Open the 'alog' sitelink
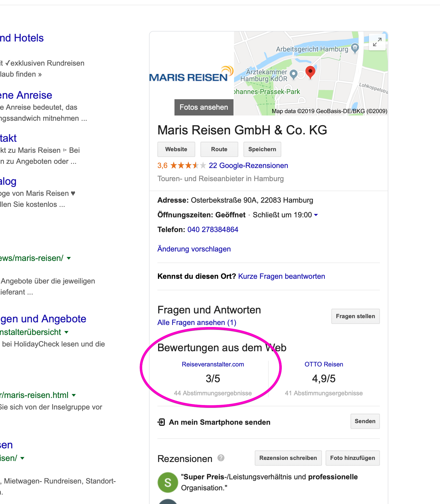This screenshot has height=504, width=440. (x=8, y=182)
